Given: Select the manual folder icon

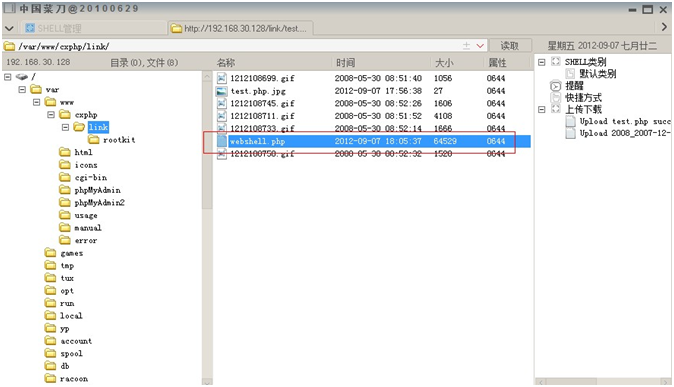Looking at the screenshot, I should tap(65, 227).
